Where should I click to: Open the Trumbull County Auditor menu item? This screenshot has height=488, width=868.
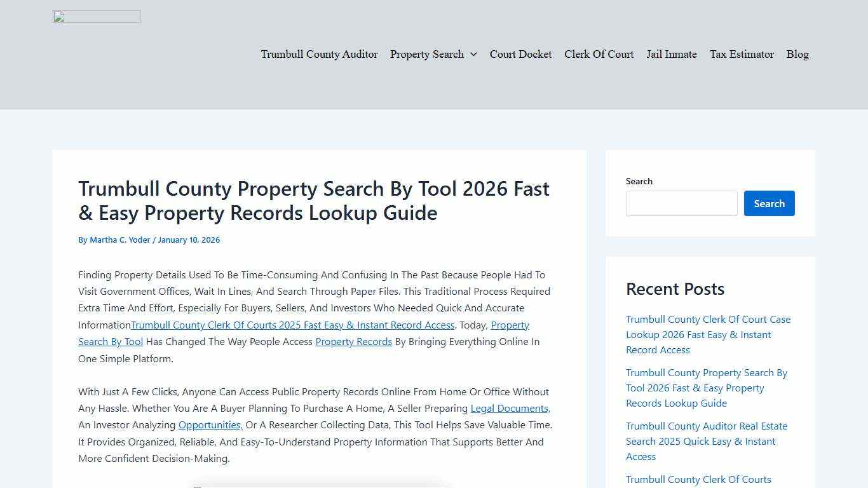(319, 55)
